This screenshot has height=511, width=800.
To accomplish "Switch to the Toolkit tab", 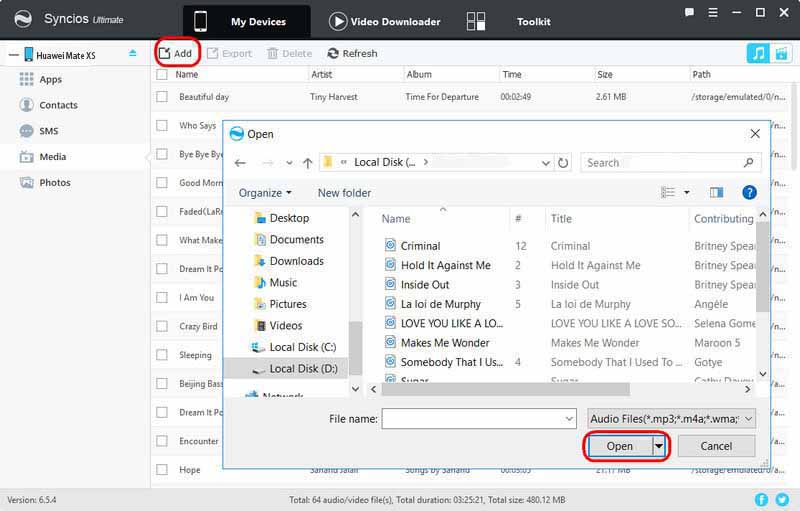I will (x=509, y=21).
